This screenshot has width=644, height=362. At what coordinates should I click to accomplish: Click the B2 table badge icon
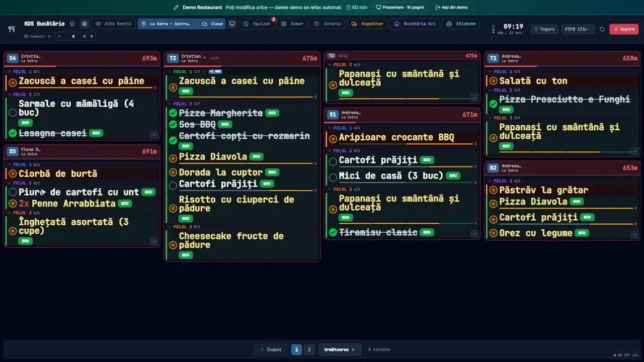pyautogui.click(x=493, y=168)
